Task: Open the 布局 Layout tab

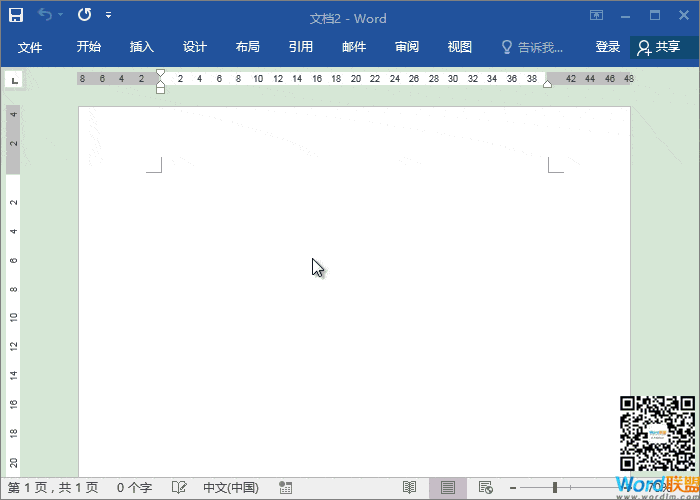Action: 247,46
